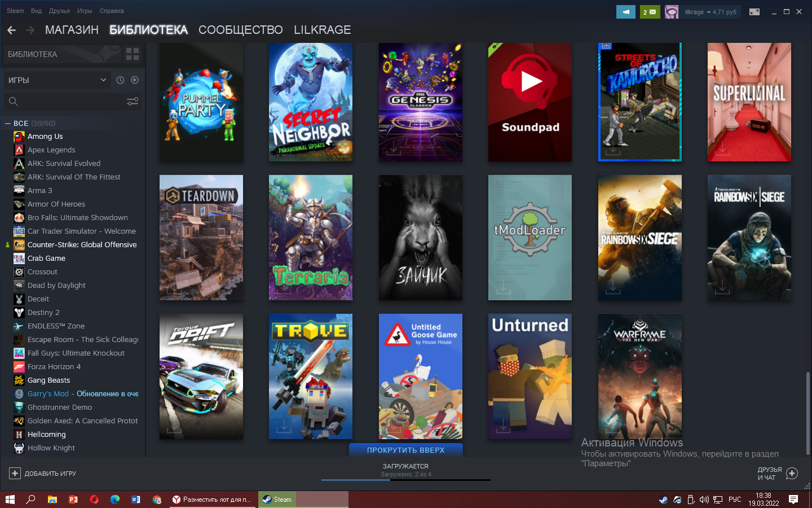This screenshot has height=508, width=812.
Task: Open the Steam menu
Action: 15,11
